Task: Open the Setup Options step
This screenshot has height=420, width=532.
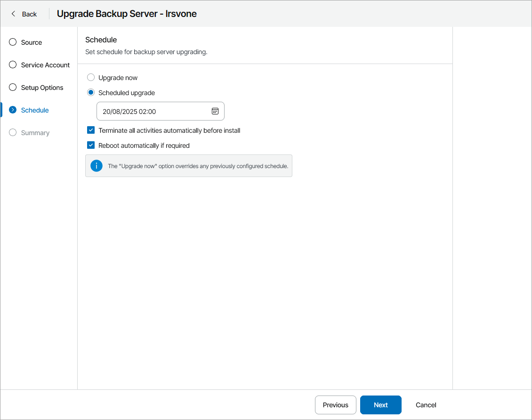Action: 42,87
